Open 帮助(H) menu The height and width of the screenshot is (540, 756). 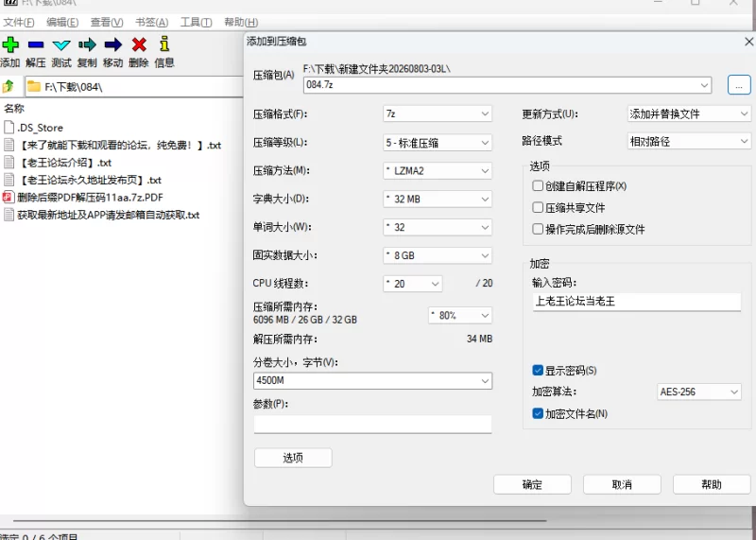pyautogui.click(x=241, y=22)
